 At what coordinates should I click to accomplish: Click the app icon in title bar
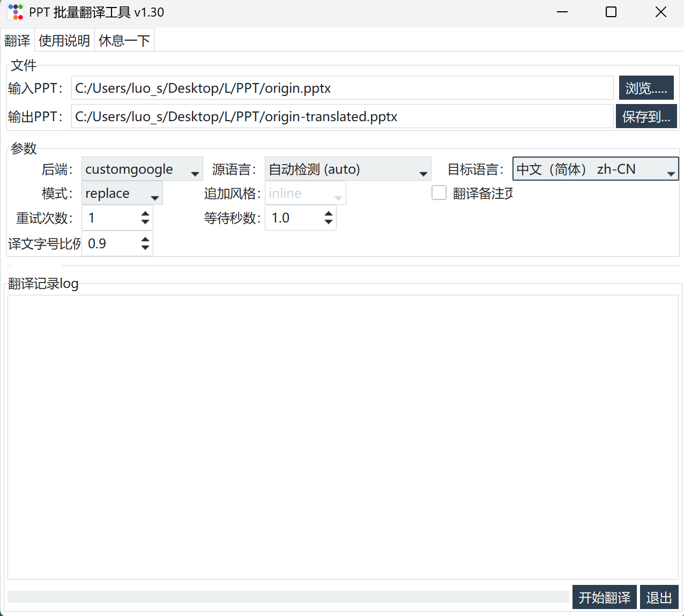point(16,12)
